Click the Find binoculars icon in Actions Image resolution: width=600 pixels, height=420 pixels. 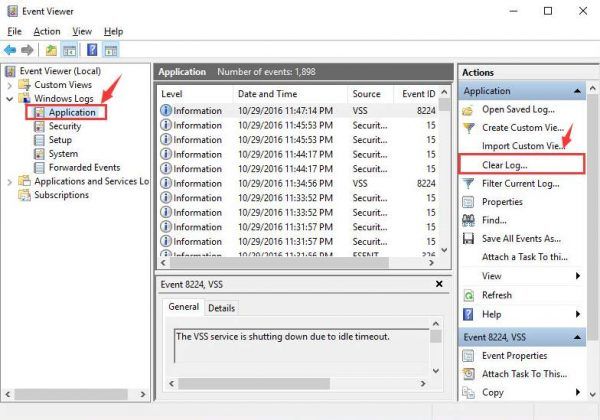pyautogui.click(x=468, y=220)
